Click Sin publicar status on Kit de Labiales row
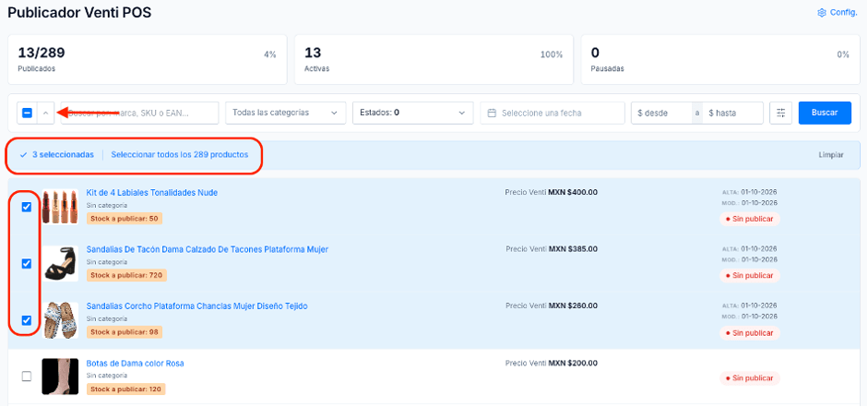 tap(750, 220)
